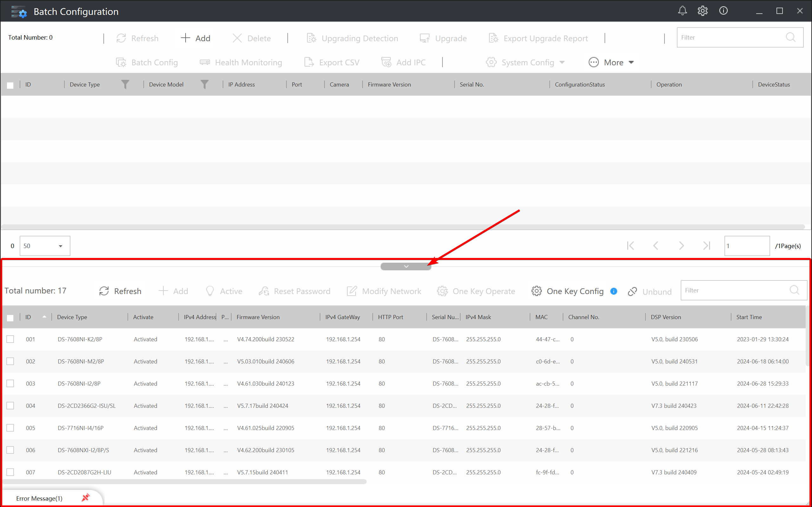Image resolution: width=812 pixels, height=507 pixels.
Task: Add an IPC device
Action: point(403,62)
